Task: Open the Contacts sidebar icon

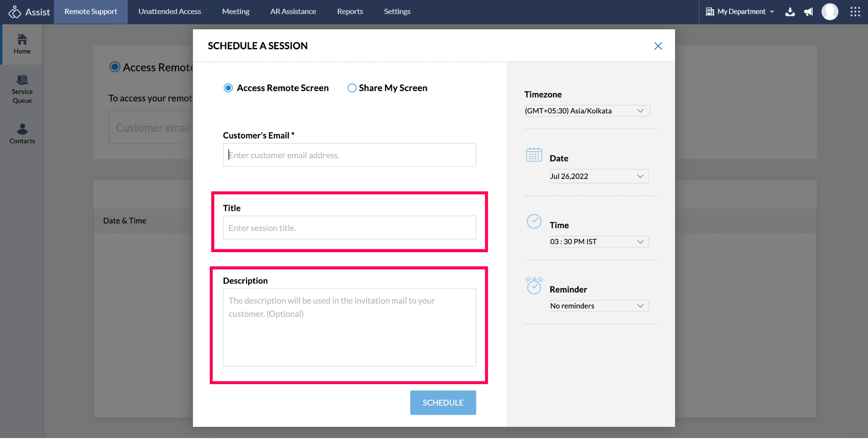Action: 22,133
